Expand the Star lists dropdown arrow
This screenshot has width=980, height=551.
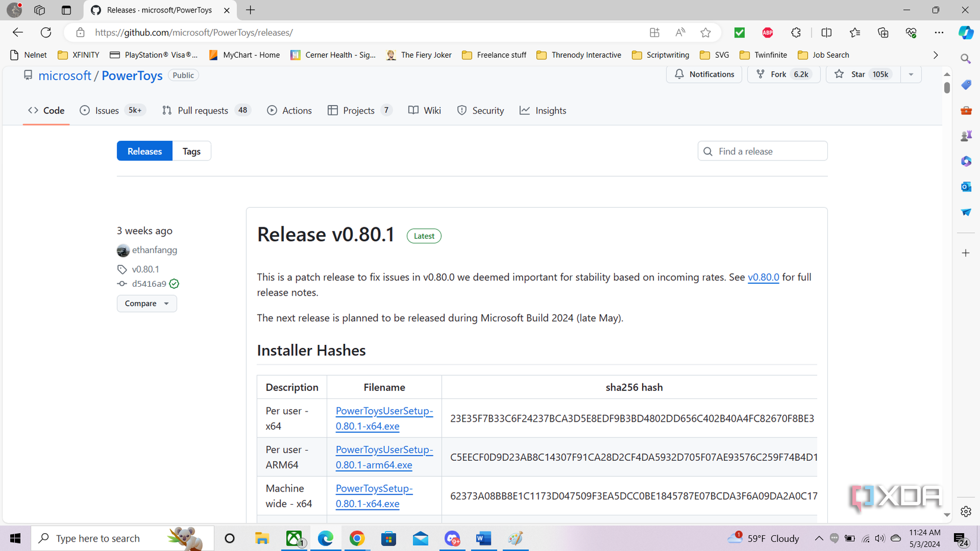coord(911,74)
